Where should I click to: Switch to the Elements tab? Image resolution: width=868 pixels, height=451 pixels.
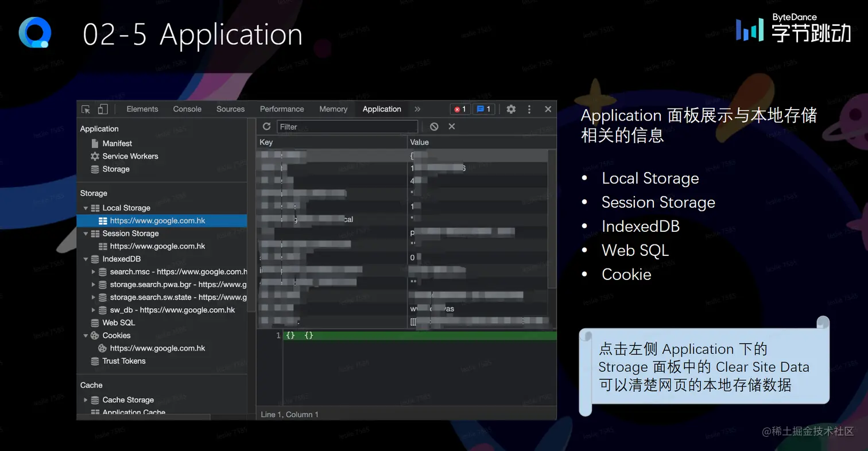click(142, 109)
